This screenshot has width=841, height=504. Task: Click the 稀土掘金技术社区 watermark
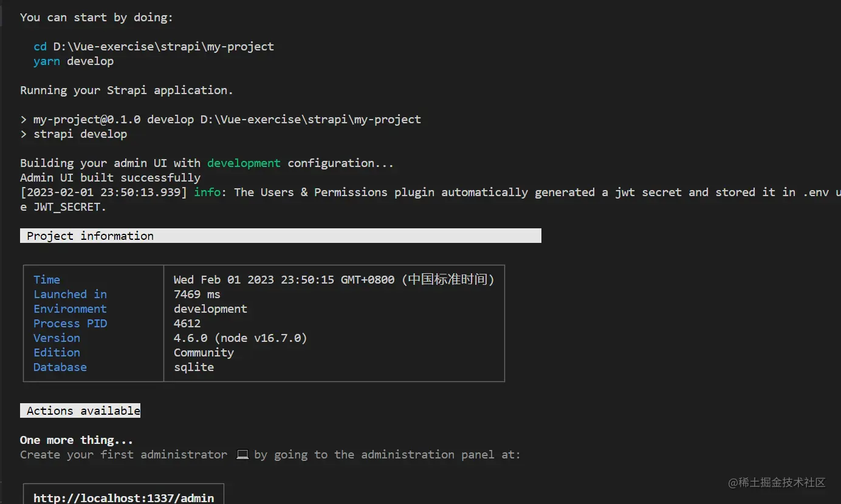click(x=777, y=483)
